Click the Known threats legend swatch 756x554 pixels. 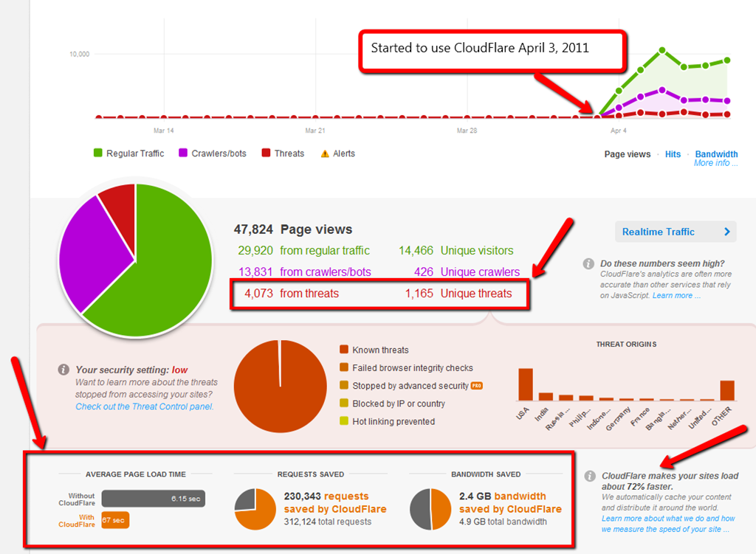click(x=344, y=349)
